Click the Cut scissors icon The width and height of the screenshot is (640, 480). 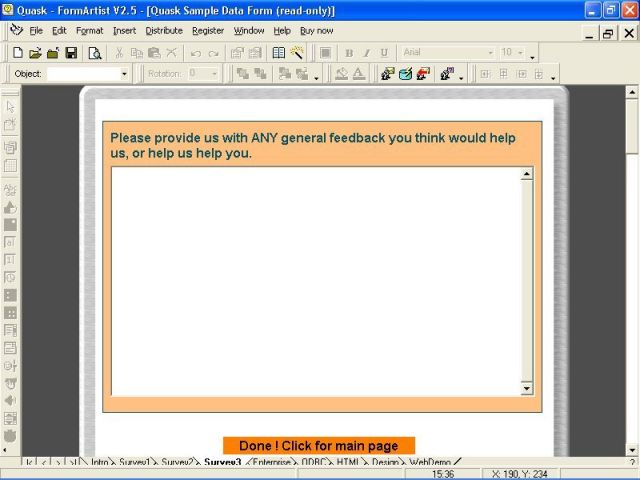pyautogui.click(x=119, y=53)
